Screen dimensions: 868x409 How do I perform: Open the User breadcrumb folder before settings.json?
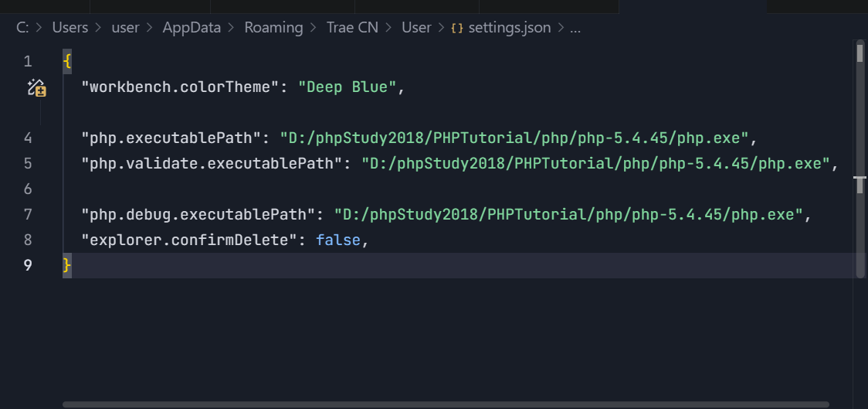416,28
